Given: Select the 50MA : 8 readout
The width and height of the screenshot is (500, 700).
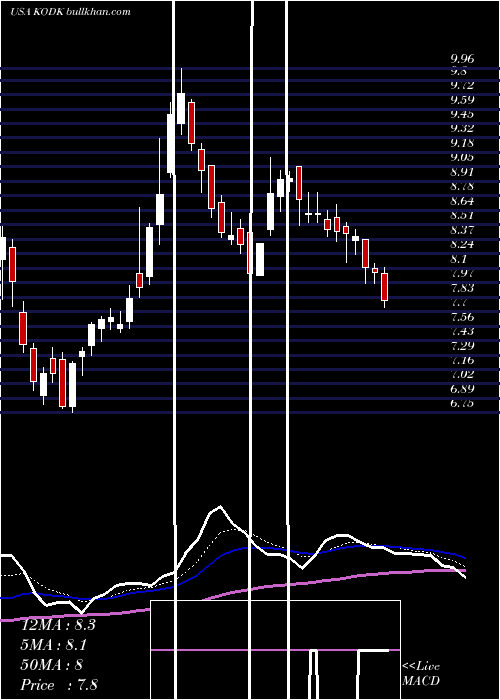Looking at the screenshot, I should pyautogui.click(x=52, y=665).
